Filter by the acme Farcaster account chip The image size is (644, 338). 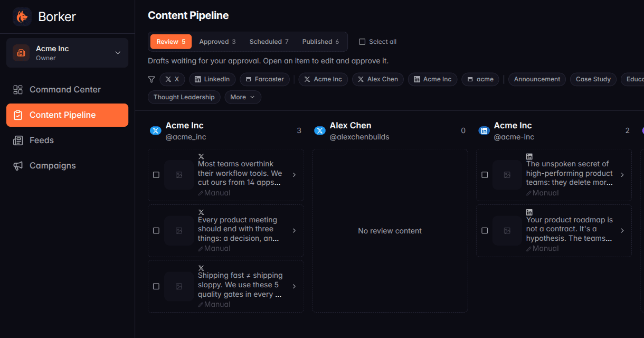tap(480, 79)
